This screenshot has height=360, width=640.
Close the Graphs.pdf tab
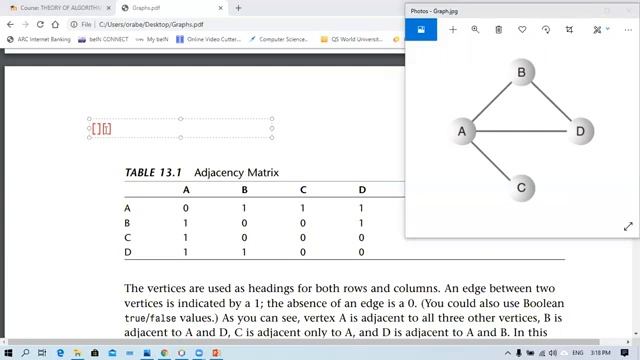click(x=220, y=8)
